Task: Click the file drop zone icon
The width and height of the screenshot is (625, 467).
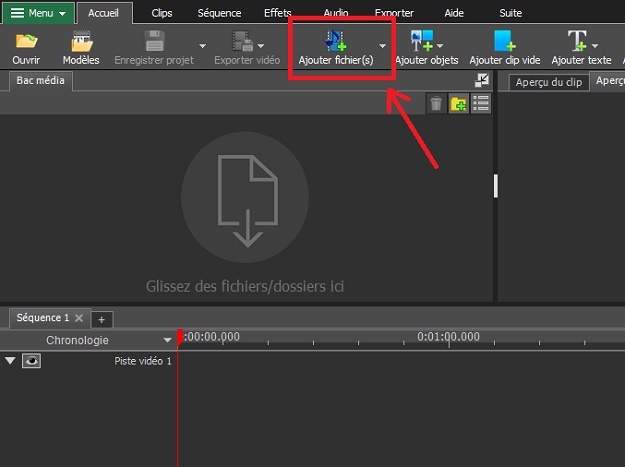Action: [x=245, y=198]
